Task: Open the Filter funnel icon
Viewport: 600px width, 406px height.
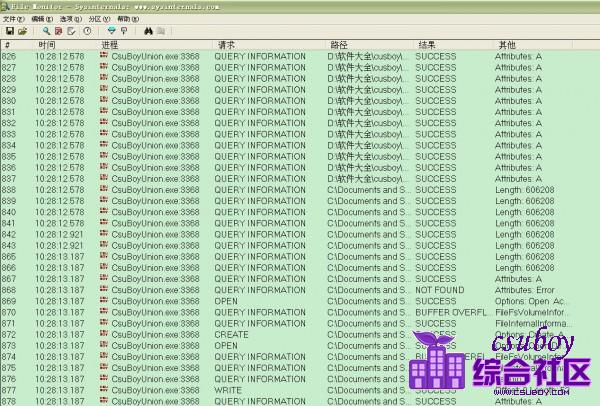Action: pos(111,31)
